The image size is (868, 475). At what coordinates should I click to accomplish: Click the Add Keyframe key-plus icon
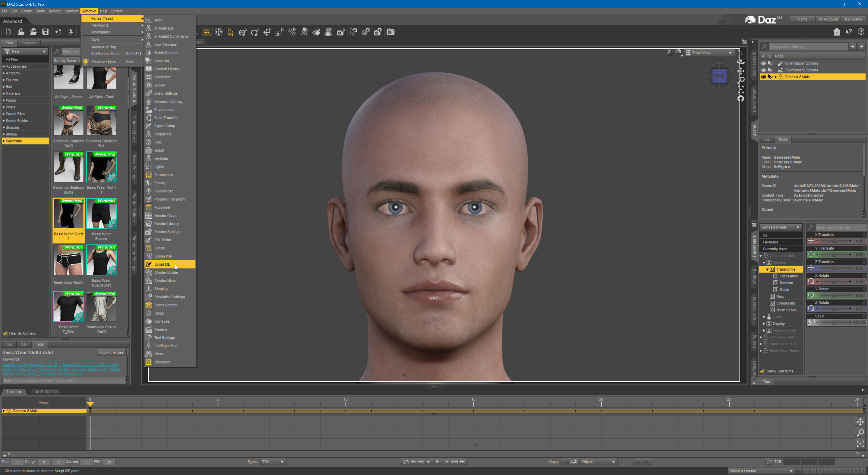click(x=574, y=461)
